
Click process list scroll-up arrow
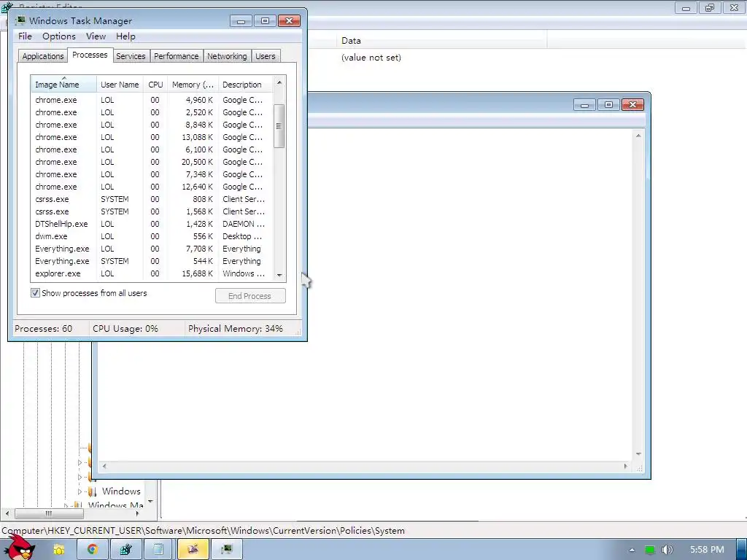coord(279,82)
